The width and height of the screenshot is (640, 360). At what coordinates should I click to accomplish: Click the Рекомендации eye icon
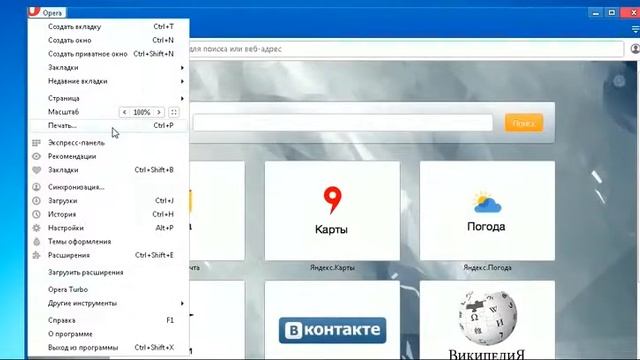[36, 156]
